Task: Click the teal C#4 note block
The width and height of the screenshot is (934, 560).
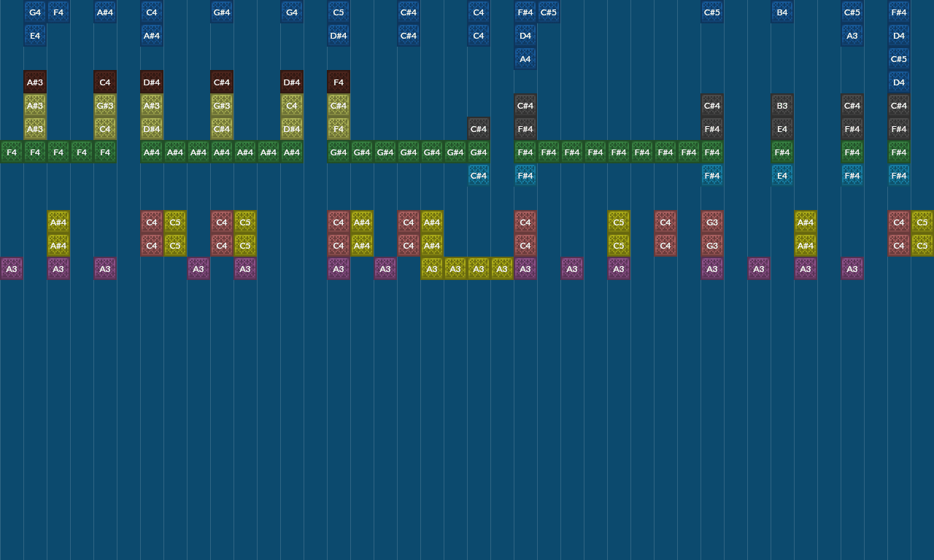Action: tap(479, 175)
